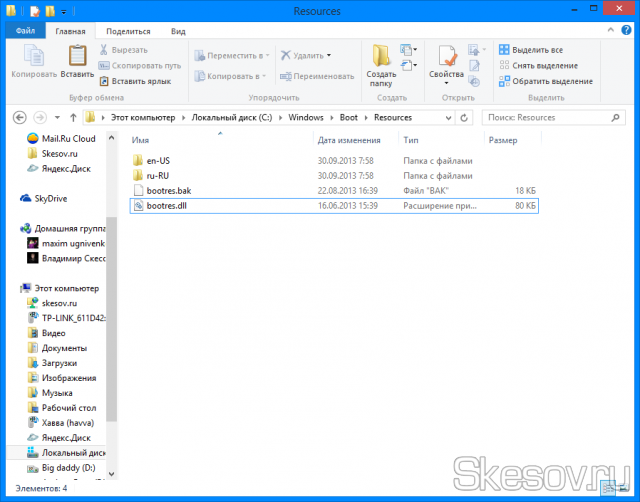Select the bootres.bak file
Screen dimensions: 640x502
tap(167, 190)
